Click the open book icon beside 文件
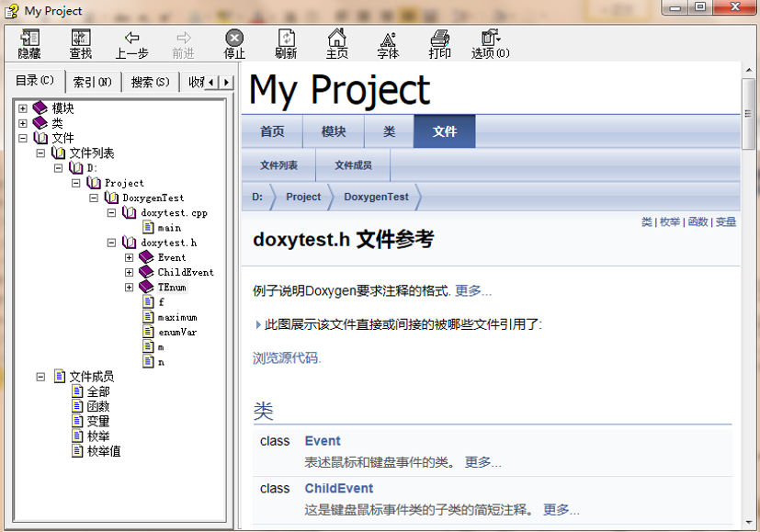This screenshot has width=760, height=532. (40, 138)
